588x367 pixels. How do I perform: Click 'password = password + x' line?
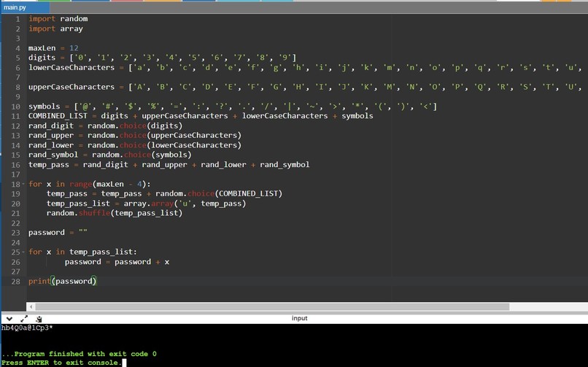[117, 262]
